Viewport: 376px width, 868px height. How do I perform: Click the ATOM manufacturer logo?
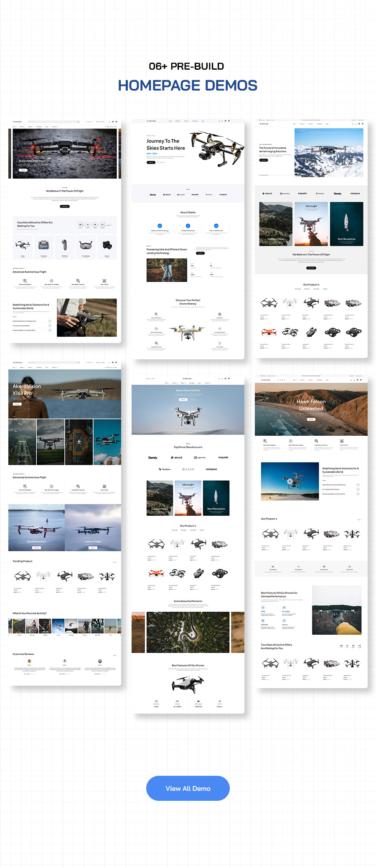(188, 469)
